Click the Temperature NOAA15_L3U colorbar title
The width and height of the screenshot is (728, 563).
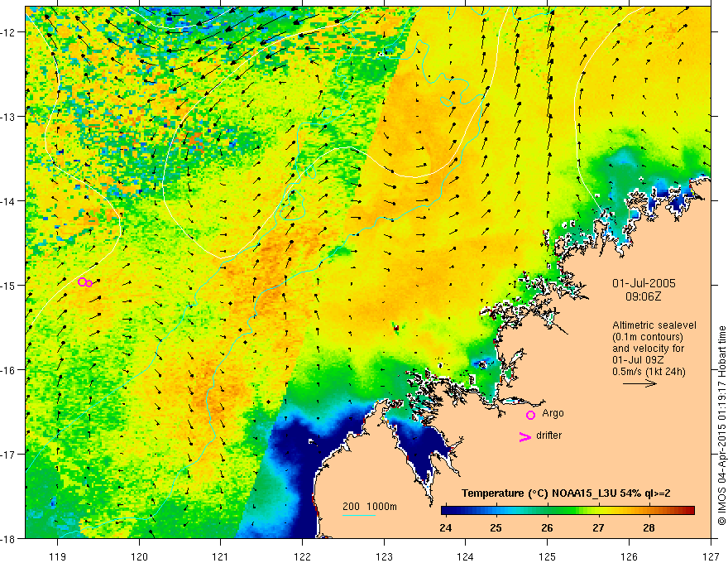[x=566, y=493]
